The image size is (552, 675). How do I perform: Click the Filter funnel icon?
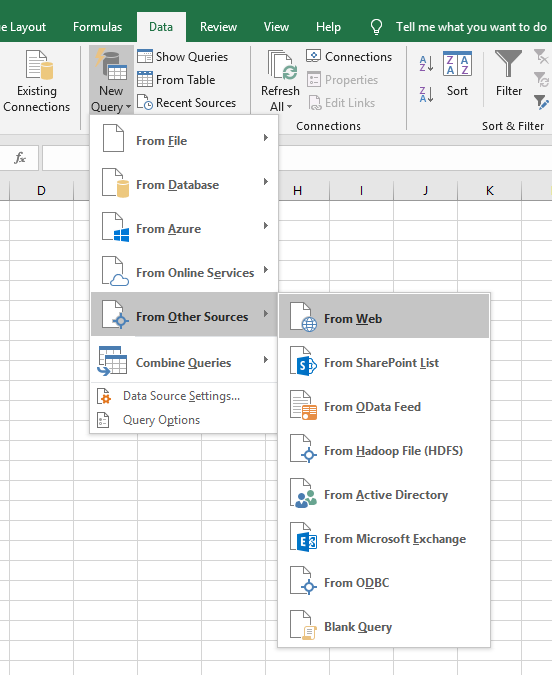pyautogui.click(x=509, y=64)
